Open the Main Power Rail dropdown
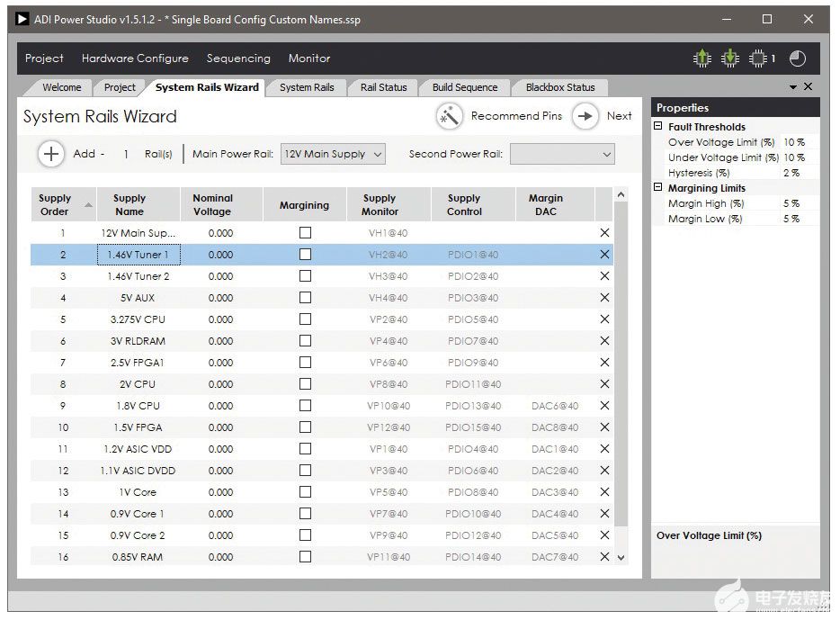The image size is (840, 620). click(x=333, y=154)
